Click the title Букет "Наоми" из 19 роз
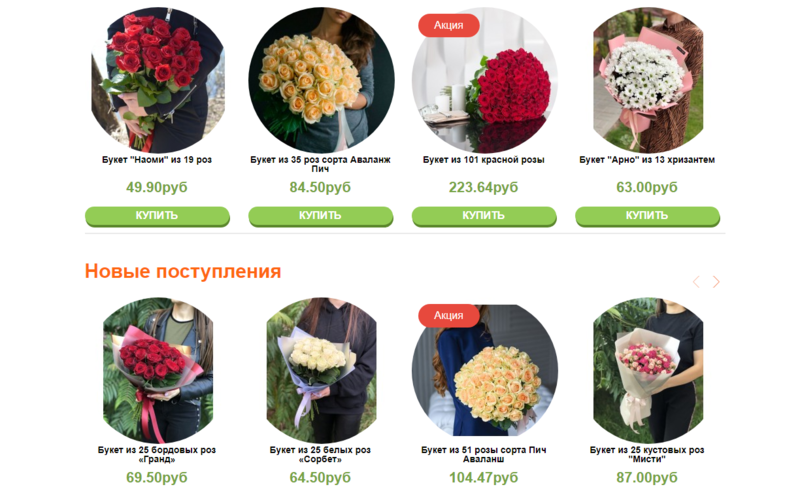800x489 pixels. [x=157, y=160]
